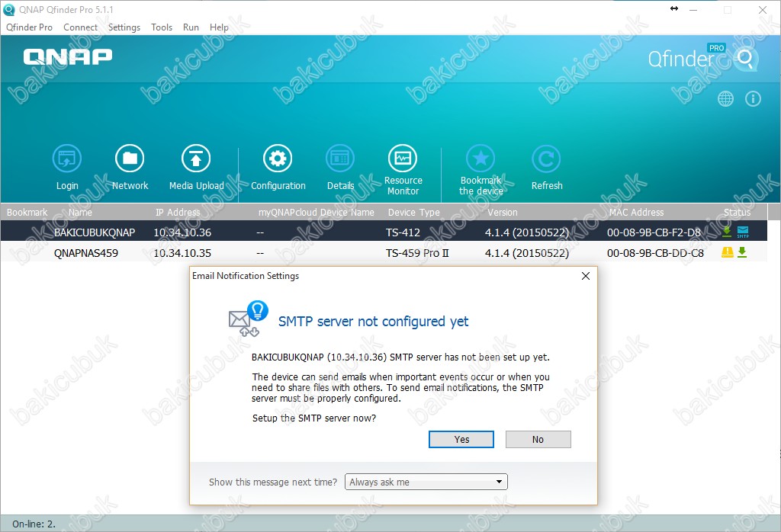
Task: Sort by the Status column header
Action: click(738, 213)
